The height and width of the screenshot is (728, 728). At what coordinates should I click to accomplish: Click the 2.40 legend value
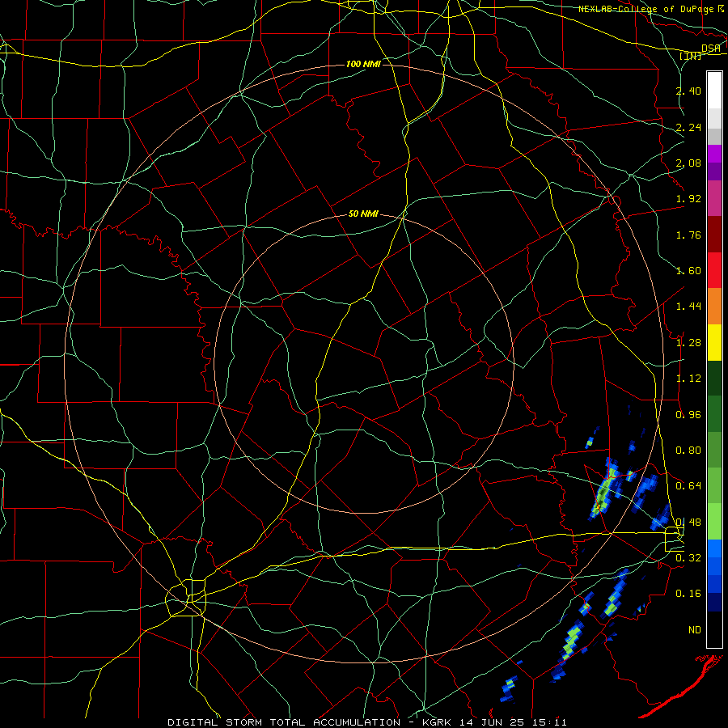point(688,91)
